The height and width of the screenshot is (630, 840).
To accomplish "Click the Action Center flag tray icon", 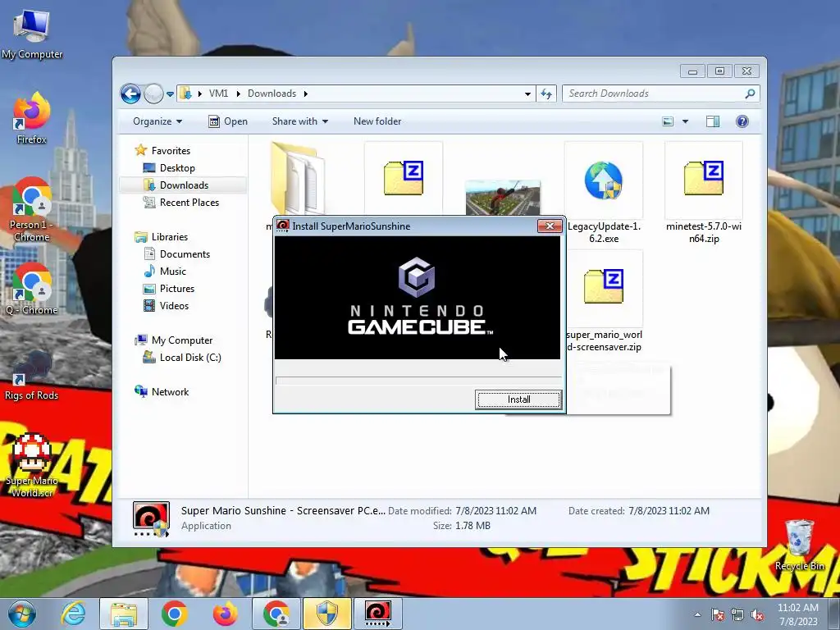I will tap(718, 614).
